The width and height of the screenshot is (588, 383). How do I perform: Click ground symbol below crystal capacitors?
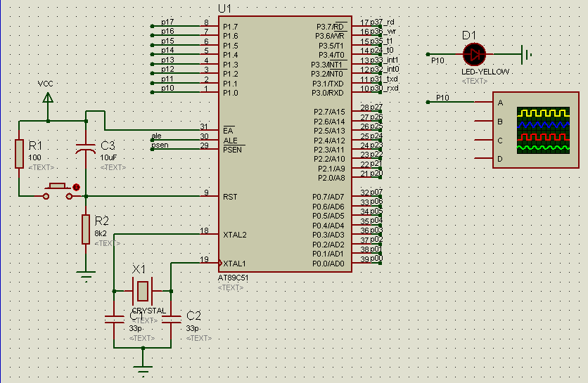click(143, 371)
